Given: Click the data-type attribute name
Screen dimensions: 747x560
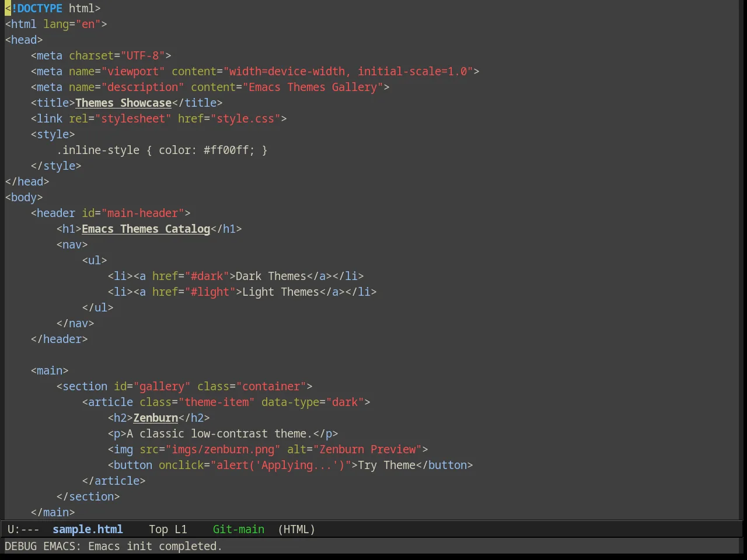Looking at the screenshot, I should pos(290,402).
